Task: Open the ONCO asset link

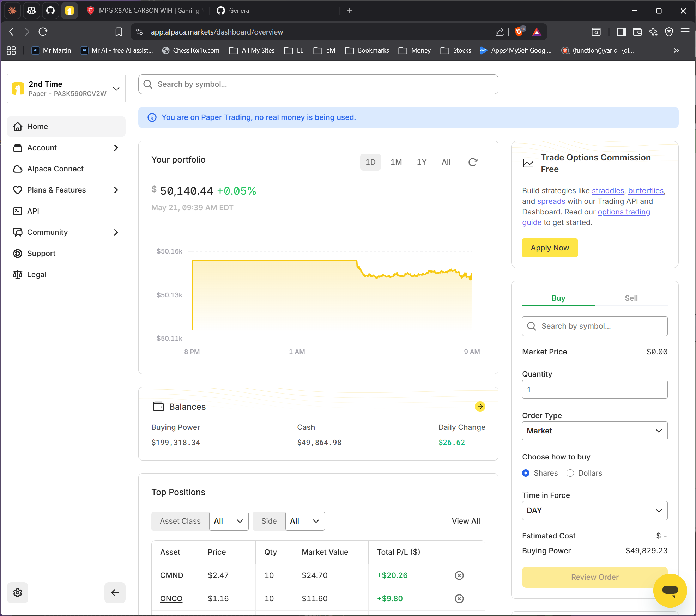Action: [171, 599]
